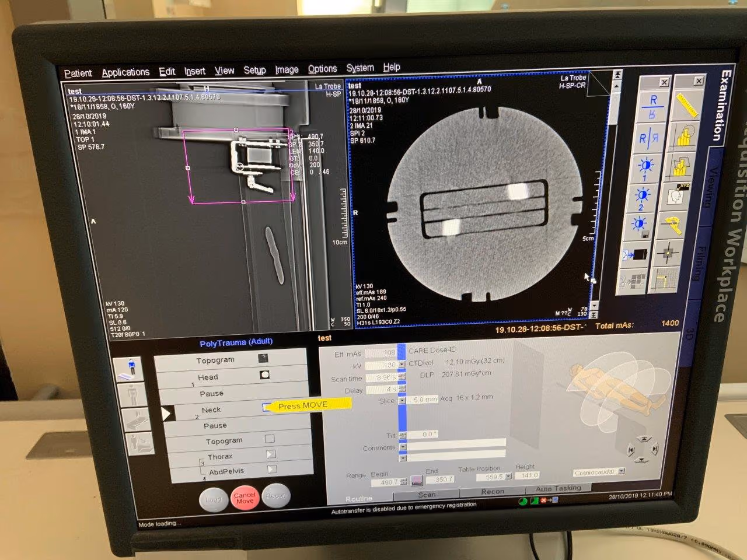
Task: Click the arrow-into-black-screen icon
Action: 636,255
